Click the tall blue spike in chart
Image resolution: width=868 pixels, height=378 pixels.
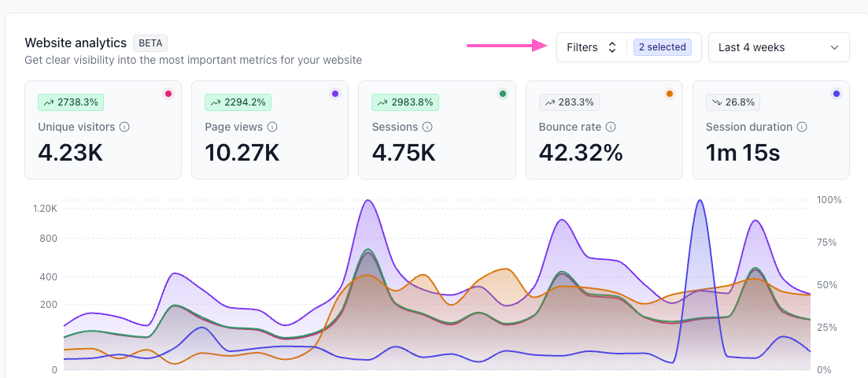698,236
